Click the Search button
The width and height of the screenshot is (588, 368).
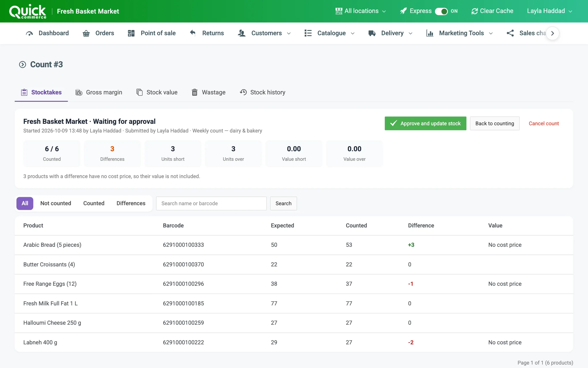(x=283, y=203)
